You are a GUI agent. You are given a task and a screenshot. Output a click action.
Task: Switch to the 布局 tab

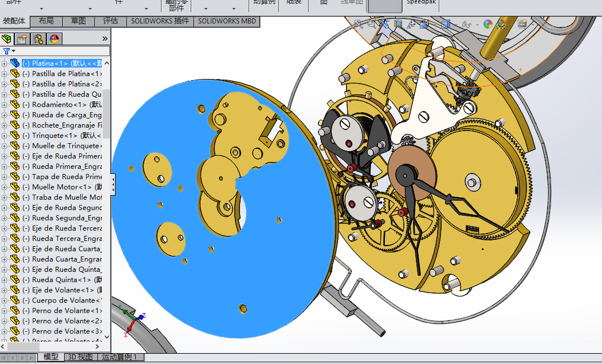click(46, 21)
